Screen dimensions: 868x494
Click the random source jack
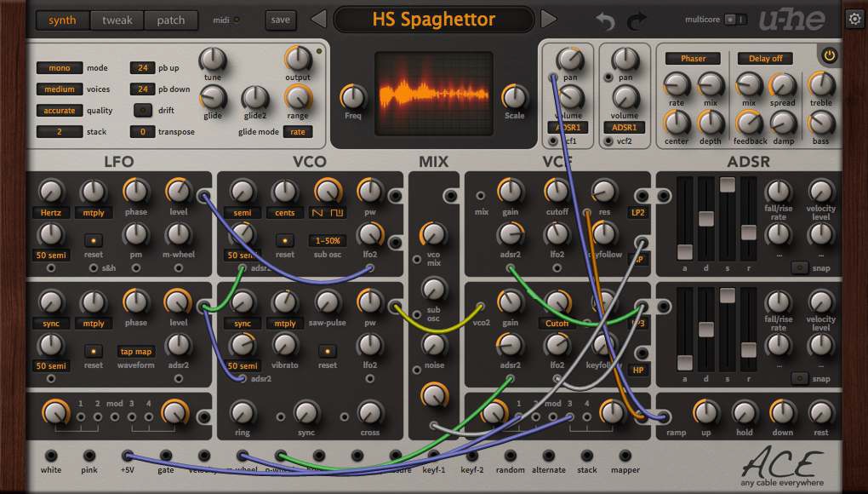pyautogui.click(x=510, y=456)
